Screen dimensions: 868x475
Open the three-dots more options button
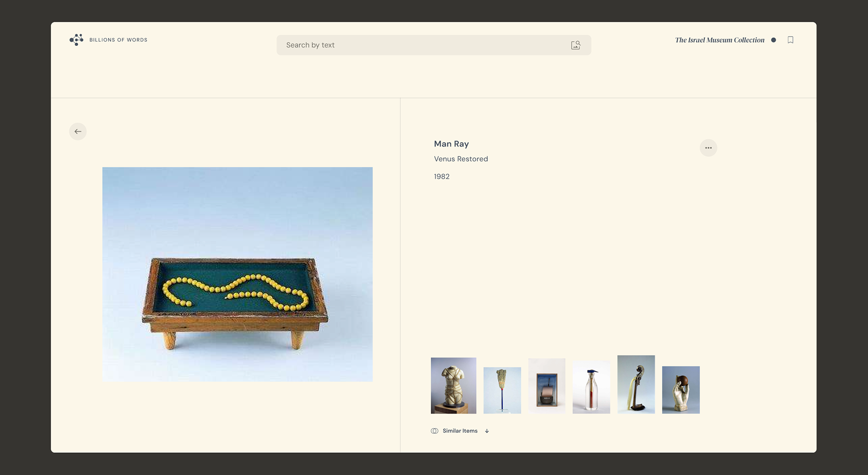708,148
